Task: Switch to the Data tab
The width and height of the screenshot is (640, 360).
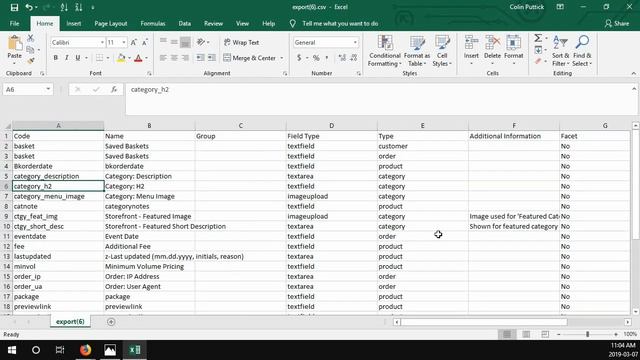Action: pos(184,24)
